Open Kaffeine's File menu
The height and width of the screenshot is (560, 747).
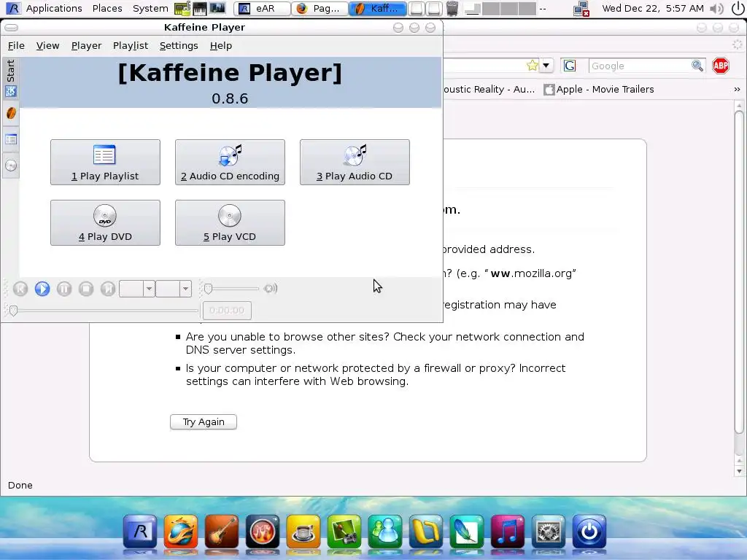click(16, 46)
